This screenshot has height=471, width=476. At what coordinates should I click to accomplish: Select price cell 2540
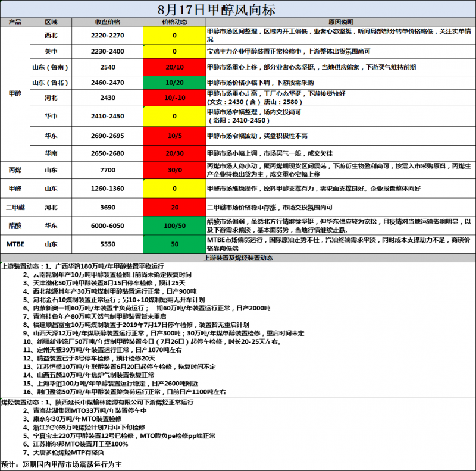tap(108, 67)
